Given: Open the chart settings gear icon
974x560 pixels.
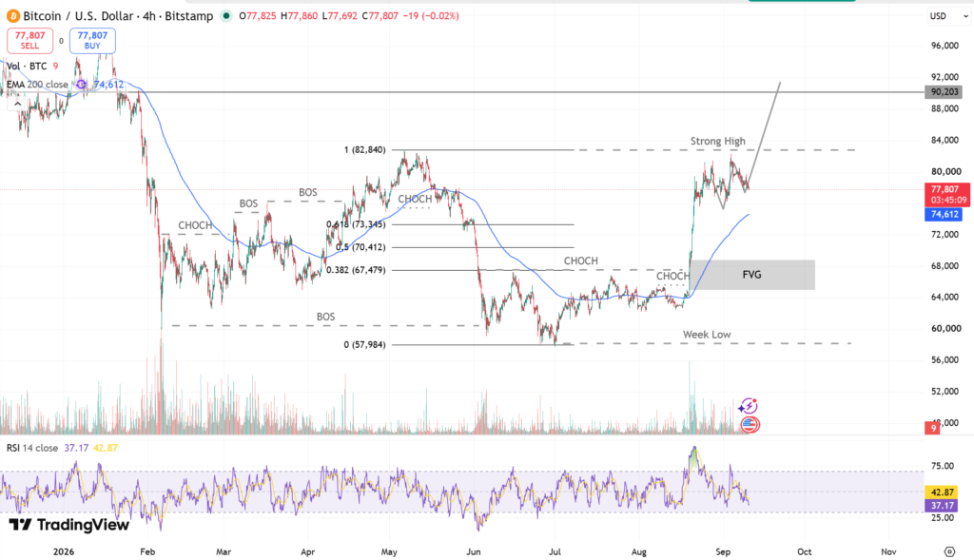Looking at the screenshot, I should click(x=949, y=551).
